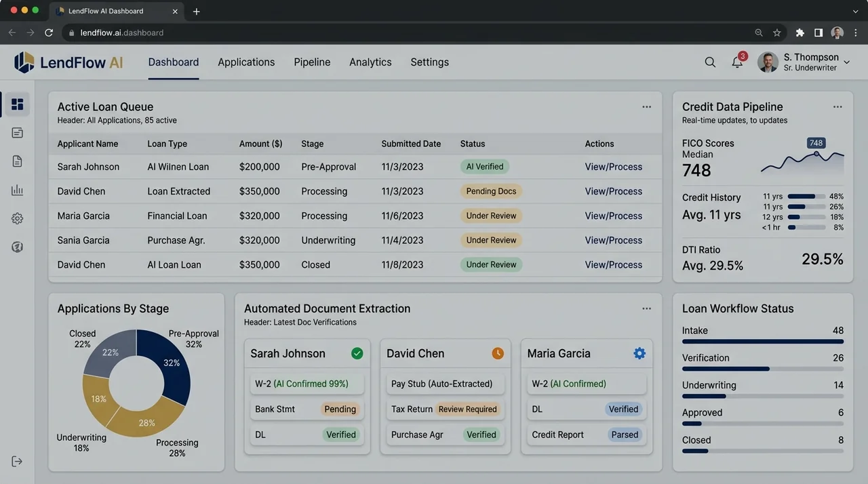The height and width of the screenshot is (484, 868).
Task: Open the documents sidebar icon
Action: coord(18,161)
